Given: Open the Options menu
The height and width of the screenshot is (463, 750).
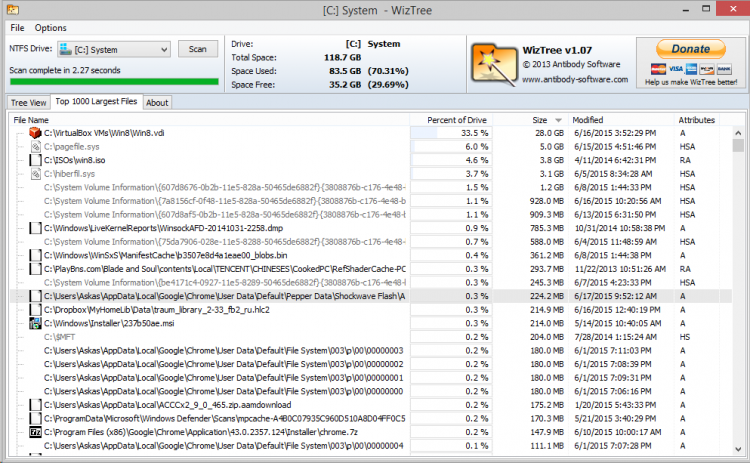Looking at the screenshot, I should pyautogui.click(x=50, y=28).
